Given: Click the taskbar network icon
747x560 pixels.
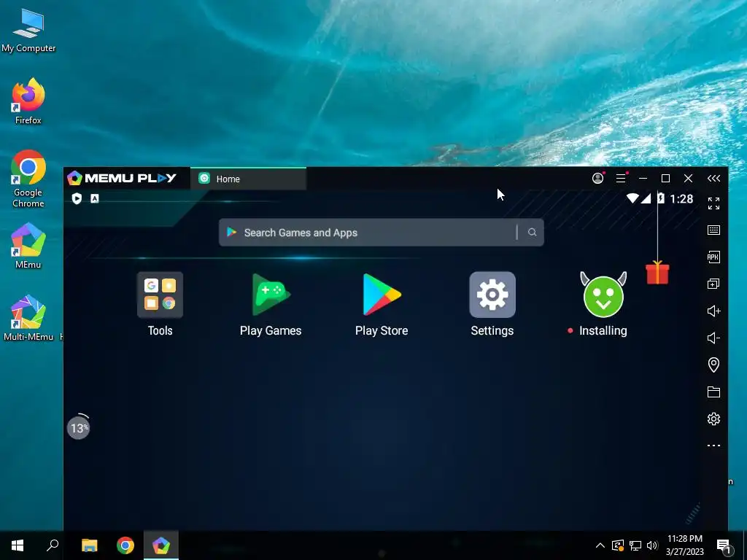Looking at the screenshot, I should click(x=635, y=545).
